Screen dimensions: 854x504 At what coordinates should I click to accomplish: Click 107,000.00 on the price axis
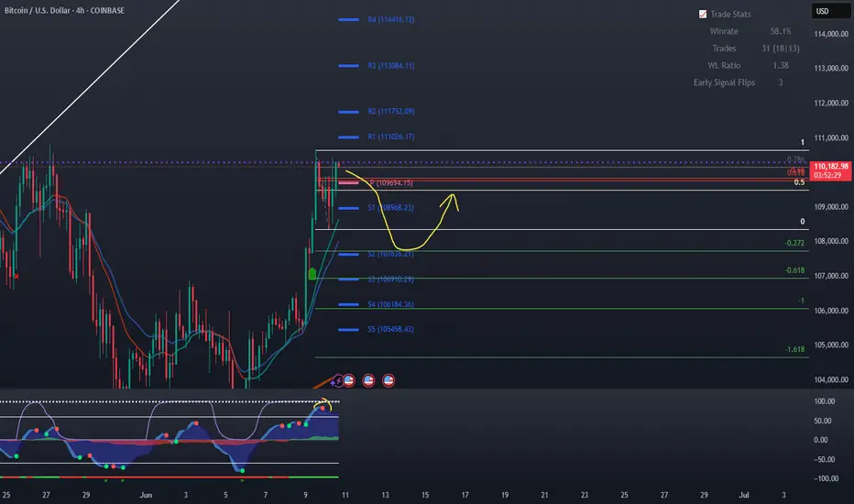point(831,276)
